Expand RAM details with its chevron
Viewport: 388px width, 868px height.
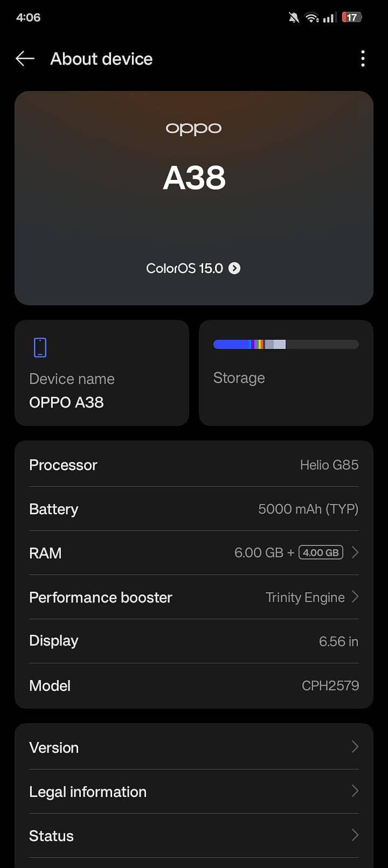point(355,552)
